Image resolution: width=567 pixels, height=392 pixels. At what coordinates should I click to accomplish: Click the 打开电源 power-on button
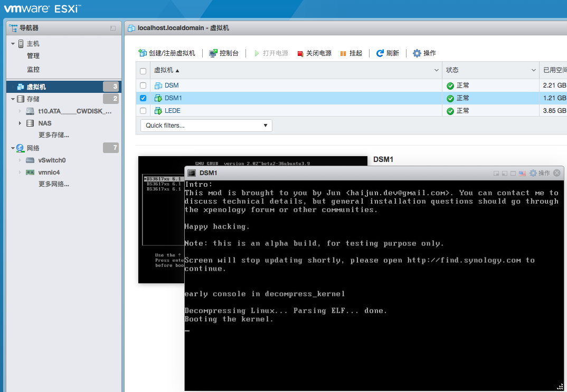click(x=271, y=53)
